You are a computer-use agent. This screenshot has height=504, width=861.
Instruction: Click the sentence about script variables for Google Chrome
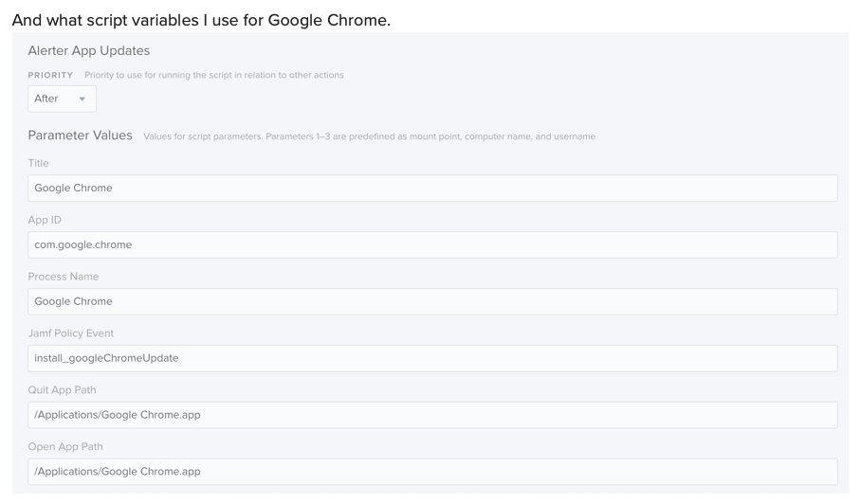pos(201,20)
